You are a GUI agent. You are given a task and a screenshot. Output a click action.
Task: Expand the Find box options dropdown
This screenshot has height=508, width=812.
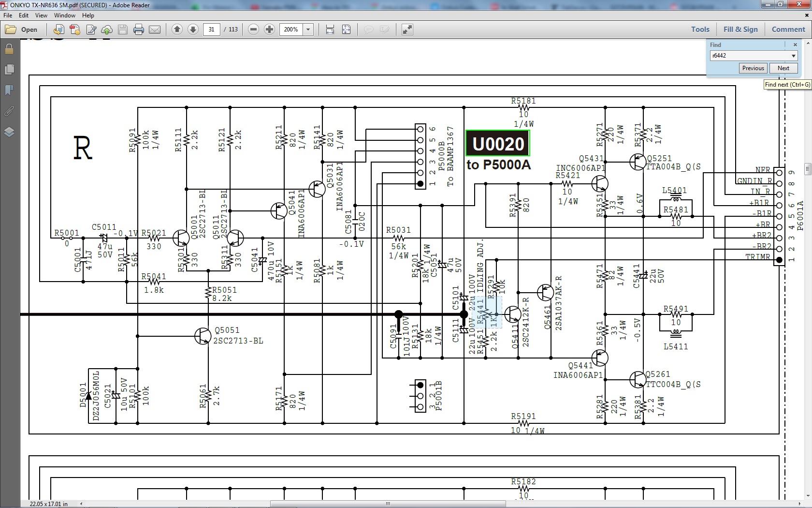[x=793, y=56]
